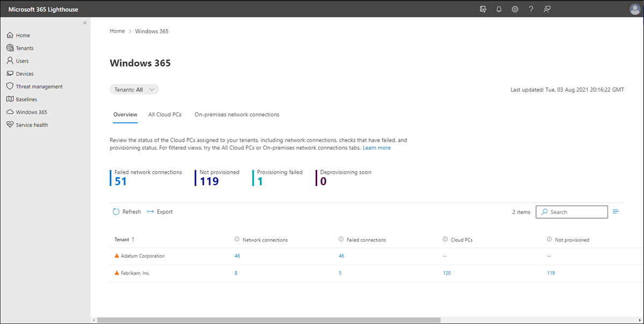Screen dimensions: 644x324
Task: Open the notifications bell icon
Action: click(499, 9)
